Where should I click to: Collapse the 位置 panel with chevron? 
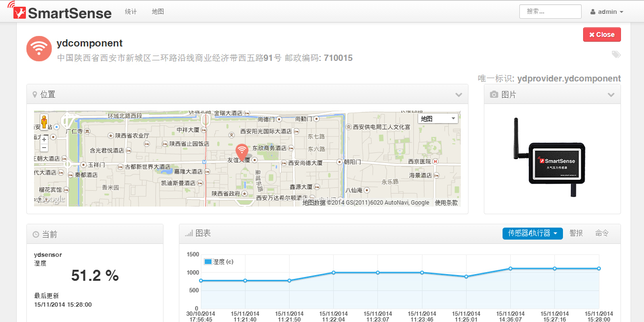[458, 94]
